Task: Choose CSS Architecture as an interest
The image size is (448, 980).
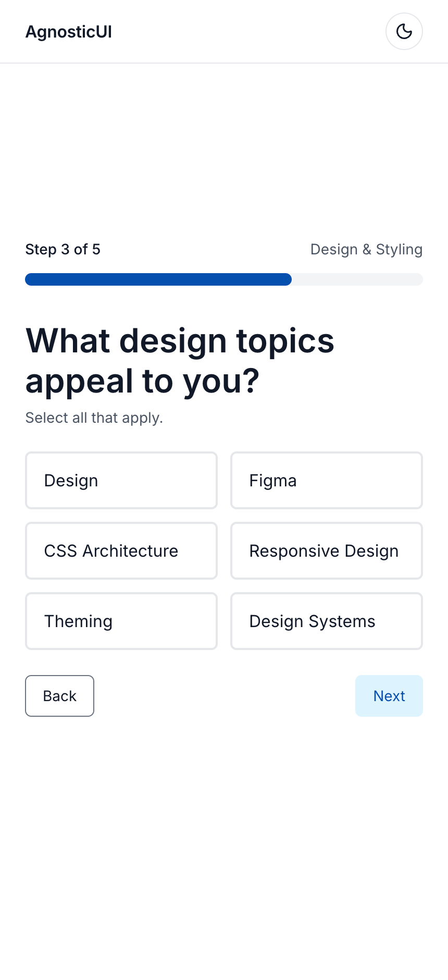Action: pyautogui.click(x=121, y=550)
